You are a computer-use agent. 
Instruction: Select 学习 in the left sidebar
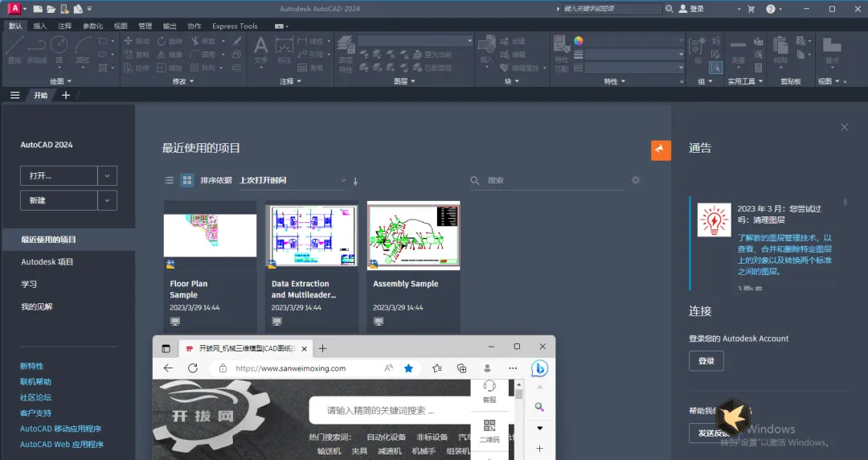(x=29, y=284)
